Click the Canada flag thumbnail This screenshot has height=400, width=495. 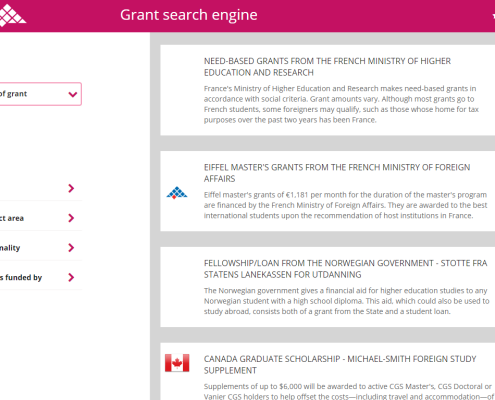(x=177, y=363)
